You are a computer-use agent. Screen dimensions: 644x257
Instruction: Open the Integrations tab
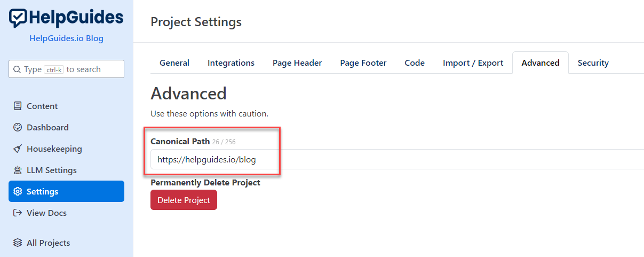click(231, 63)
